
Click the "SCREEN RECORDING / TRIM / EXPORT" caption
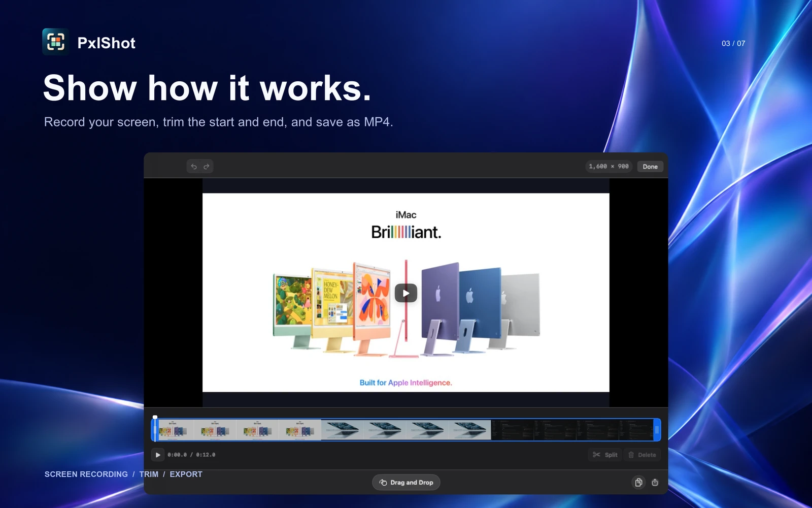click(123, 474)
